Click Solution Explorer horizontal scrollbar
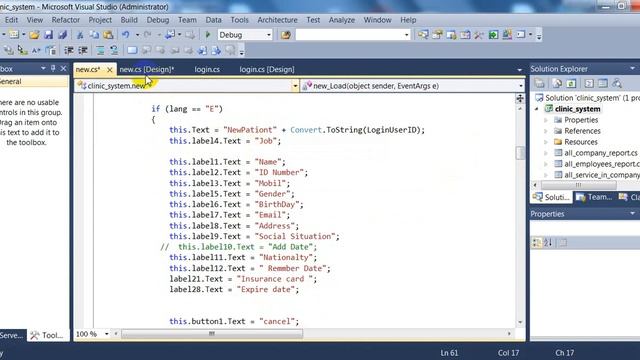 pyautogui.click(x=578, y=185)
